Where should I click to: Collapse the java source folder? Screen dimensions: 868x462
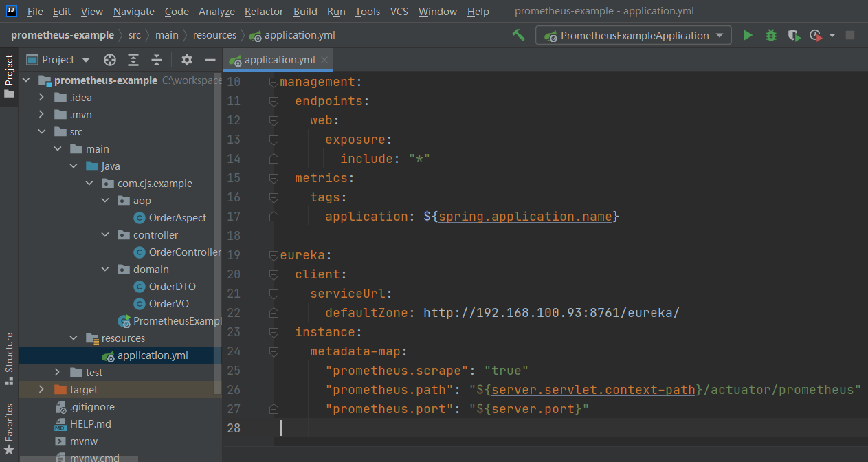(74, 166)
